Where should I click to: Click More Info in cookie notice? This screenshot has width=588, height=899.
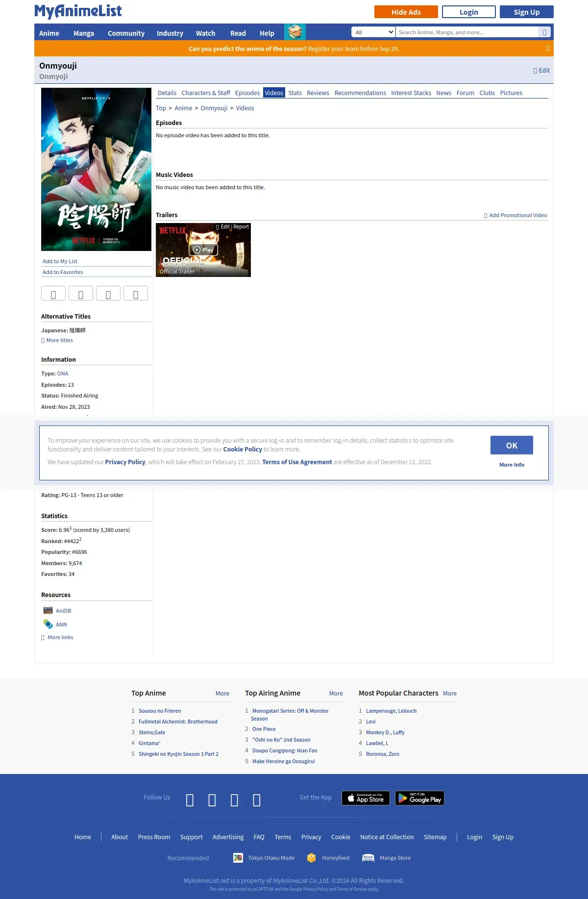512,465
